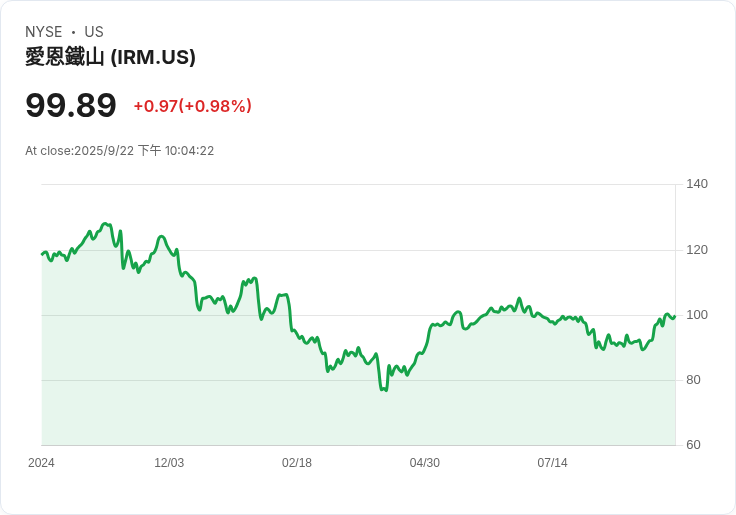Click the 02/18 x-axis date label
736x515 pixels.
(297, 463)
